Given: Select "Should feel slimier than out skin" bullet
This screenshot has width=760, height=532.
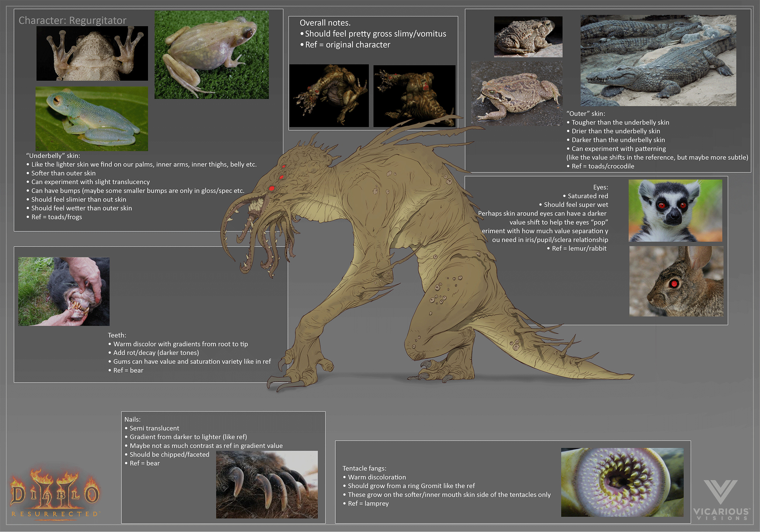Looking at the screenshot, I should click(x=76, y=199).
